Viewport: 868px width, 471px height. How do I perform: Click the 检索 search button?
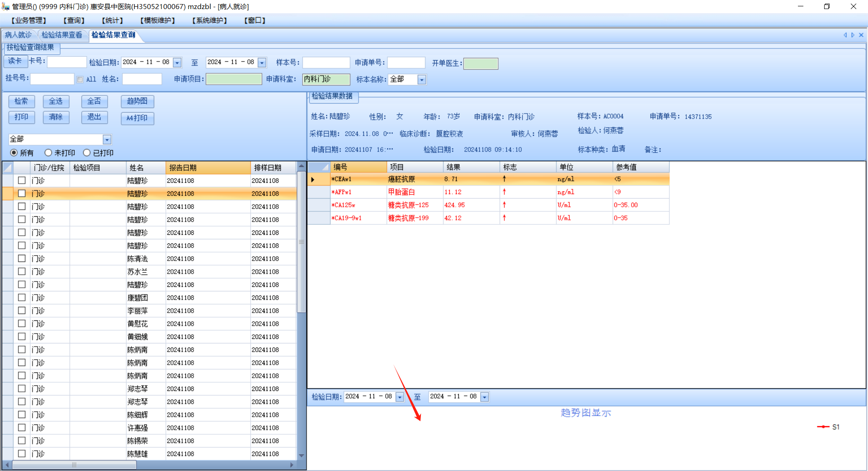[x=21, y=101]
